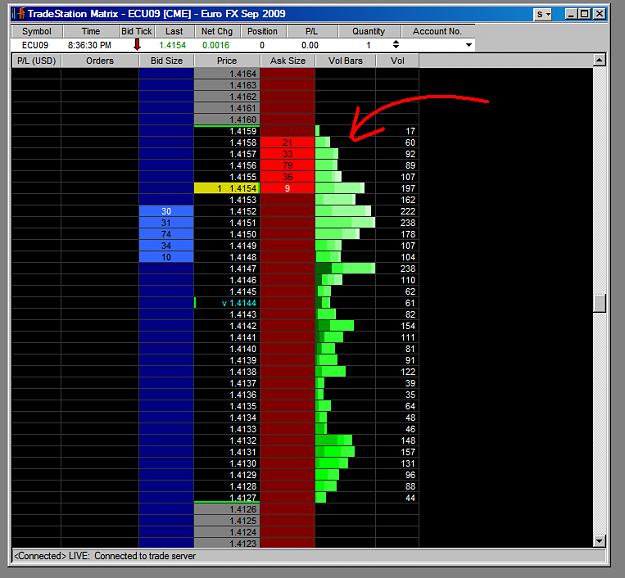The image size is (625, 578).
Task: Click volume value 222 in Vol column
Action: [408, 211]
